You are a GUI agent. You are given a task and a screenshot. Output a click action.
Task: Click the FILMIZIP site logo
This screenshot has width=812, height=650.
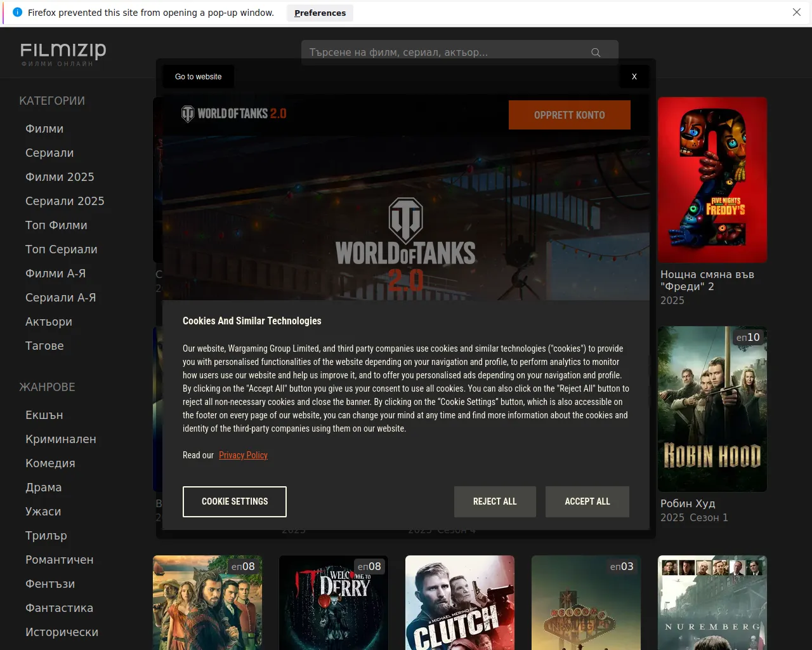[63, 54]
